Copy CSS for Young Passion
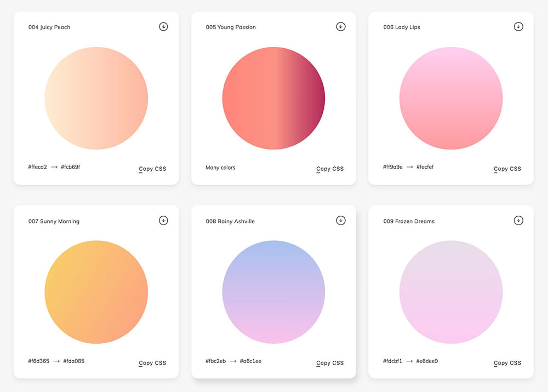This screenshot has height=392, width=548. point(330,169)
